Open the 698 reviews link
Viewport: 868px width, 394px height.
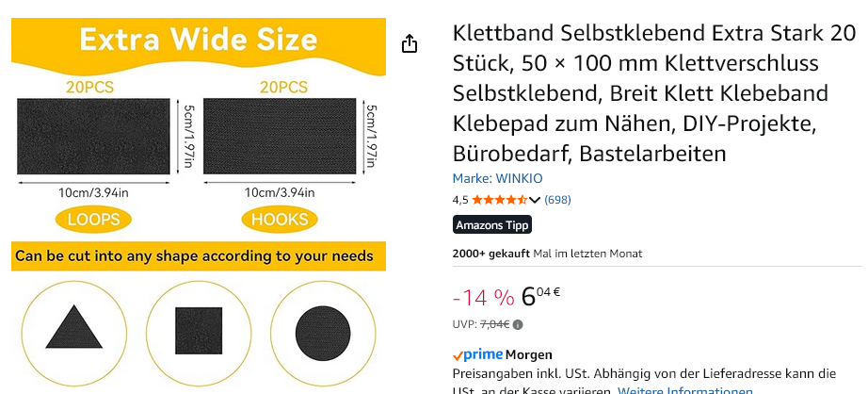[557, 200]
